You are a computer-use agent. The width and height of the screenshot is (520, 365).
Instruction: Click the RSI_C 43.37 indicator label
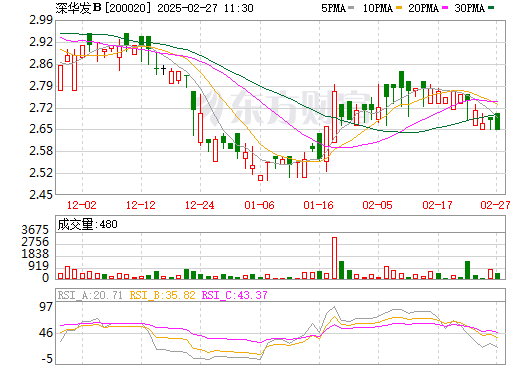coord(235,295)
